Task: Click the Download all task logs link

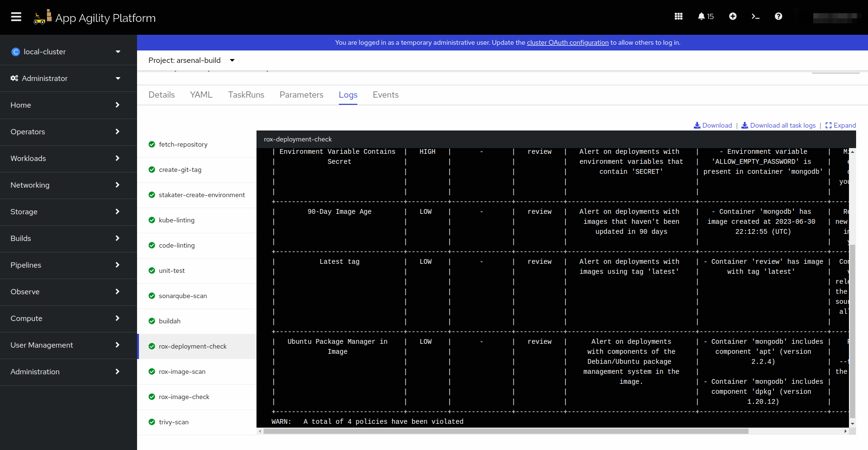Action: 782,125
